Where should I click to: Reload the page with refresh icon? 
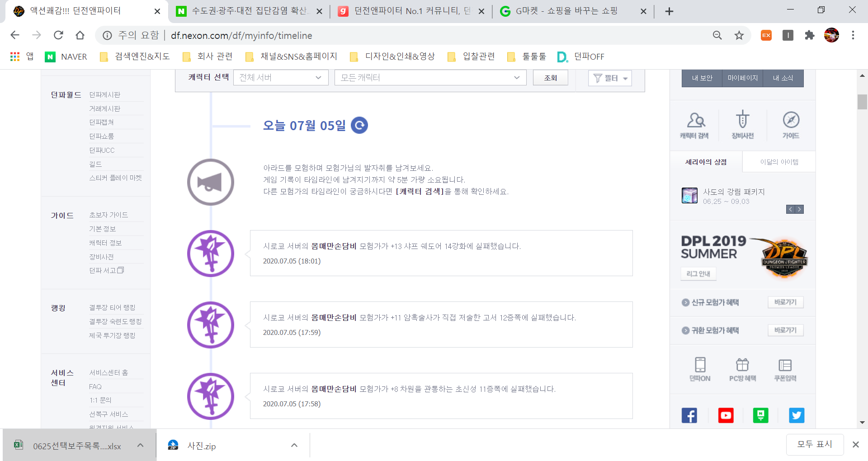click(58, 35)
